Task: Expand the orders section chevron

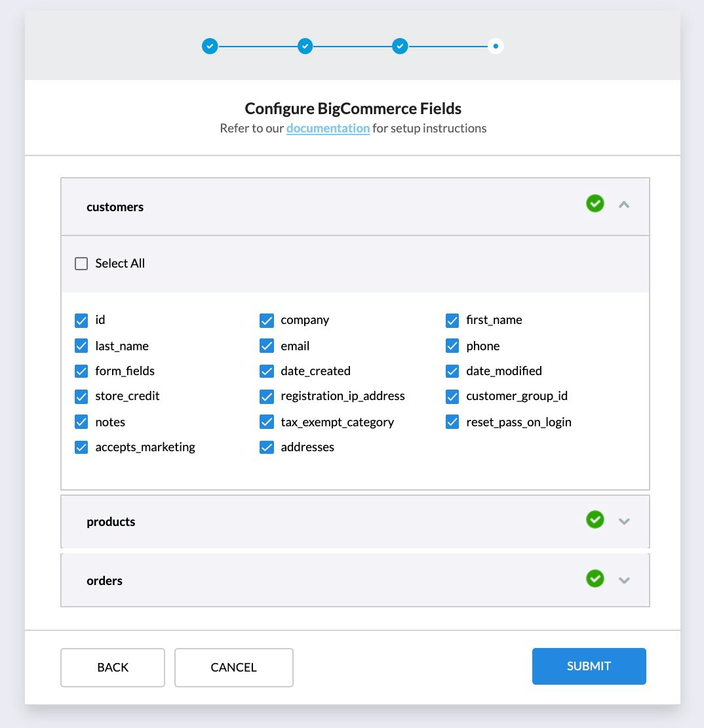Action: (x=624, y=580)
